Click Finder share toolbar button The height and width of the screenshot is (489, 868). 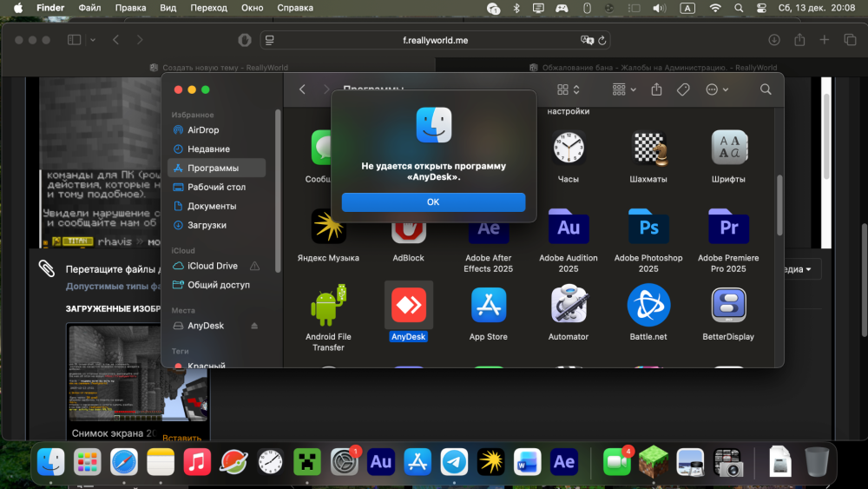pyautogui.click(x=656, y=89)
